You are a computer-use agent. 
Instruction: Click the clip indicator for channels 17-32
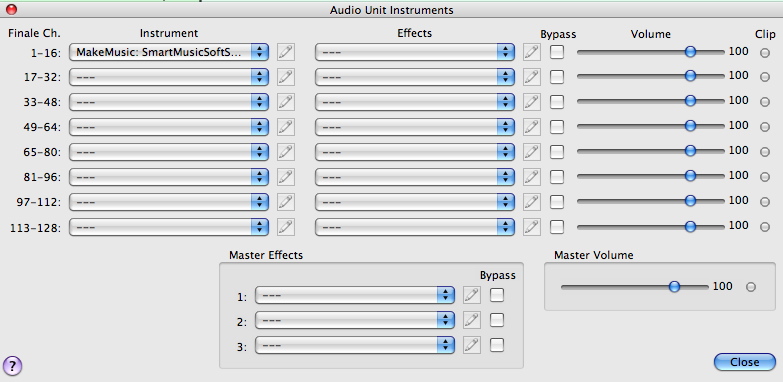(x=765, y=77)
